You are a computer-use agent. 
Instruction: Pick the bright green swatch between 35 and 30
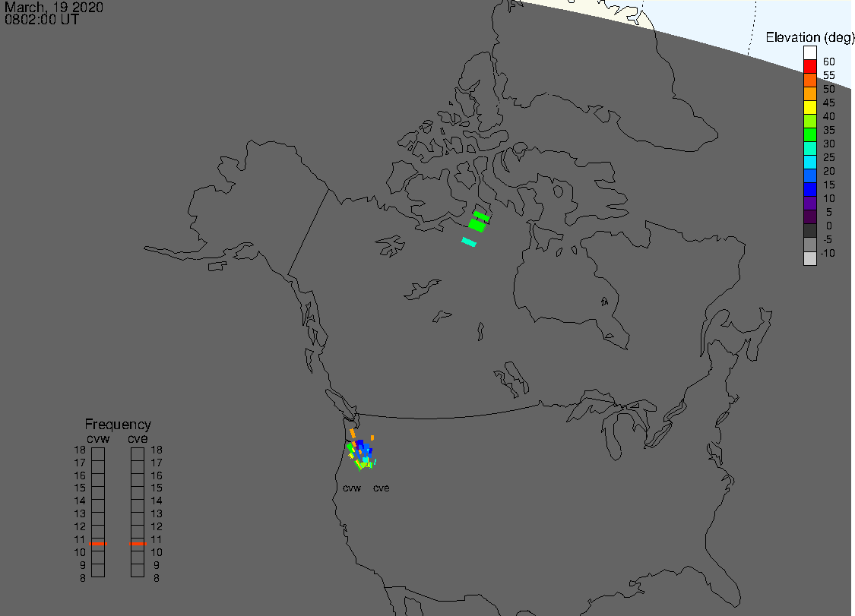(809, 135)
